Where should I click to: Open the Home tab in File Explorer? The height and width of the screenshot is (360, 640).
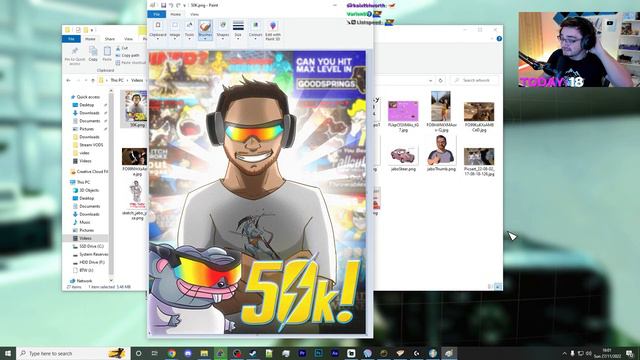tap(90, 39)
